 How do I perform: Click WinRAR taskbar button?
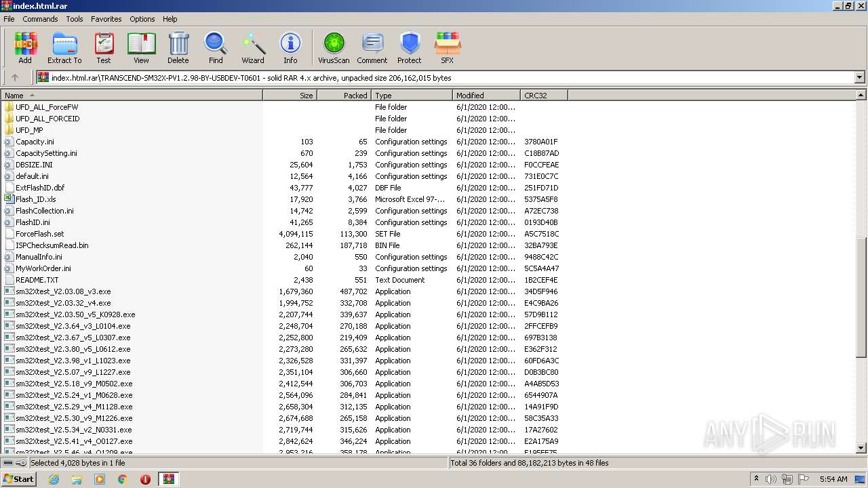[168, 479]
